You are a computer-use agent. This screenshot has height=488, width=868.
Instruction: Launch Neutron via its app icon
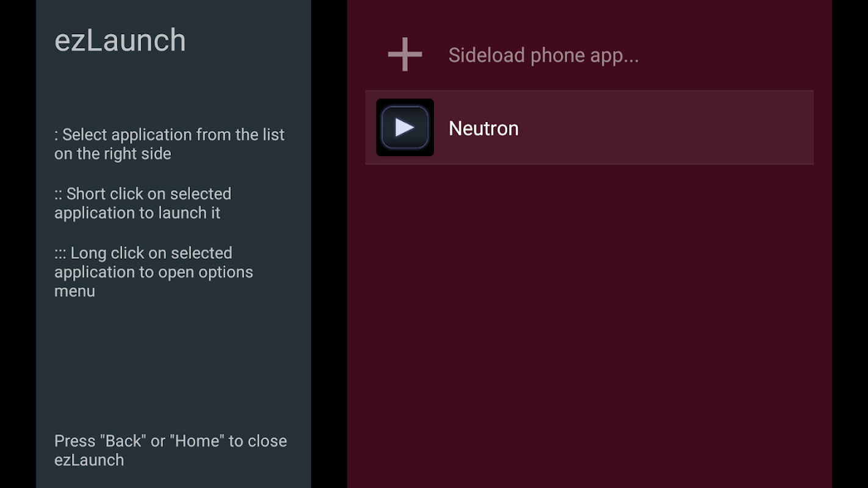[405, 127]
